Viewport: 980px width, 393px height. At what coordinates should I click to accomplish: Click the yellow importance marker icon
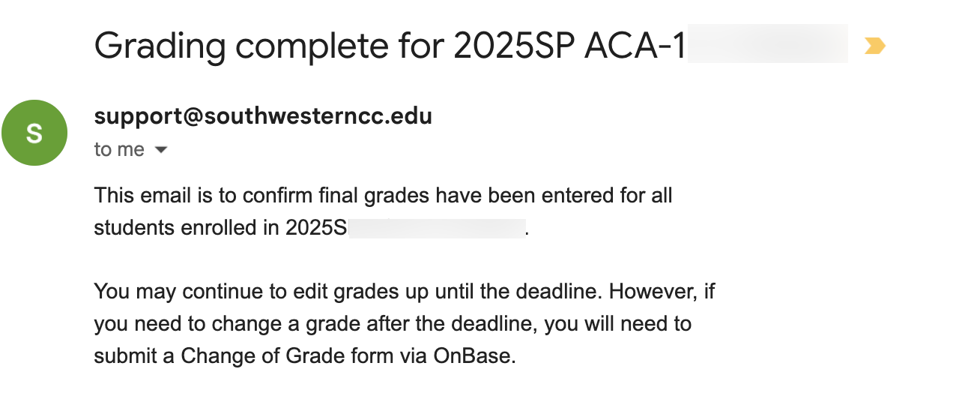coord(874,46)
